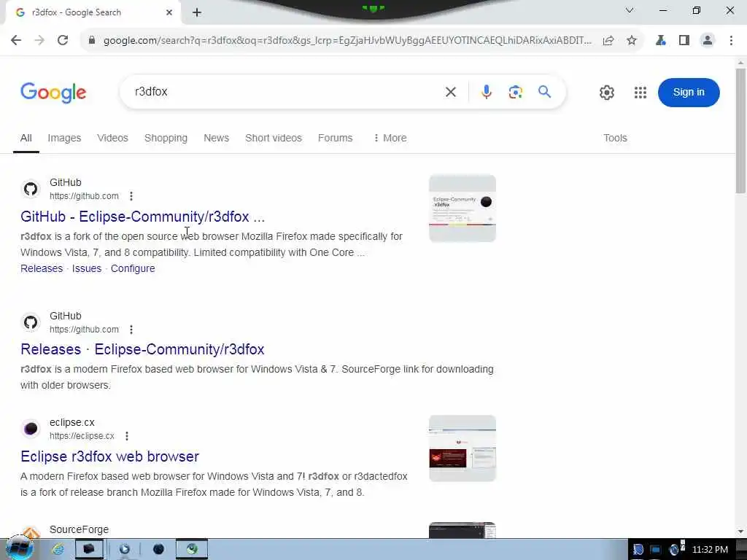Switch to Images results
The height and width of the screenshot is (560, 747).
point(64,138)
